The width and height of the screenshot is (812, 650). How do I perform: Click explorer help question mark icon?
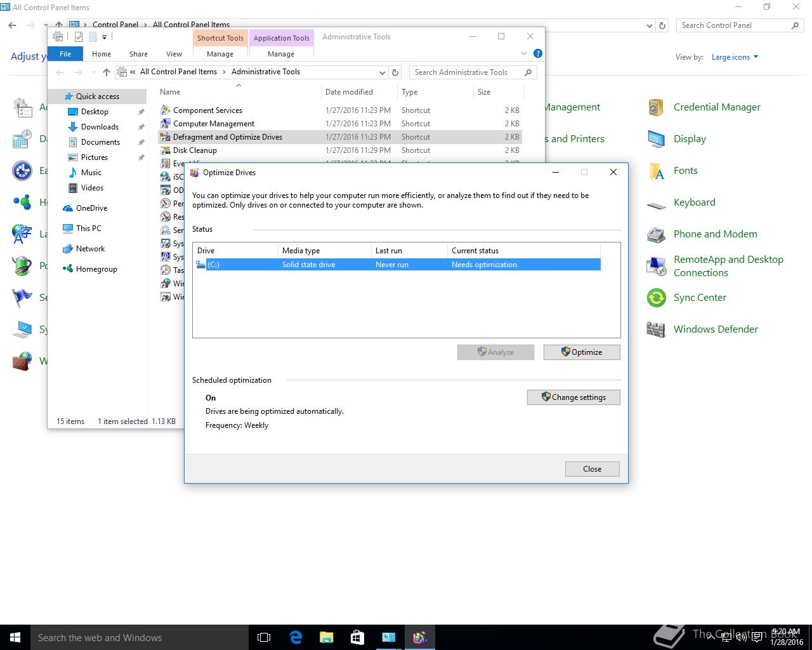pyautogui.click(x=538, y=54)
